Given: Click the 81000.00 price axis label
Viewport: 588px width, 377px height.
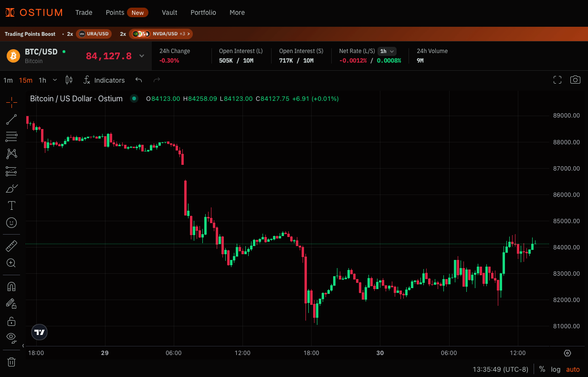Looking at the screenshot, I should tap(567, 326).
